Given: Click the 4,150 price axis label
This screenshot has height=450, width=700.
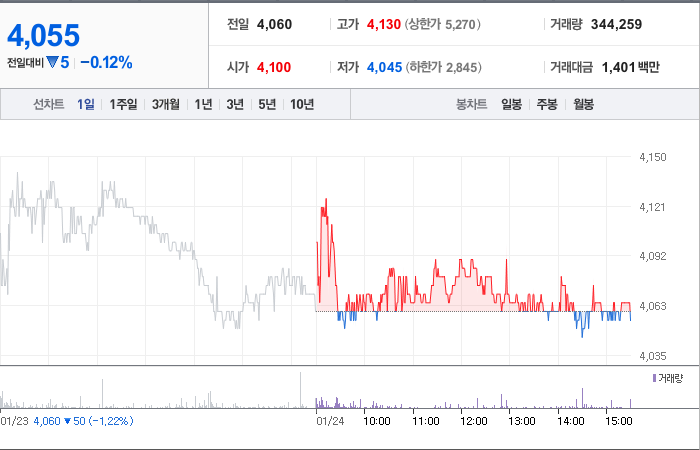Looking at the screenshot, I should [653, 157].
